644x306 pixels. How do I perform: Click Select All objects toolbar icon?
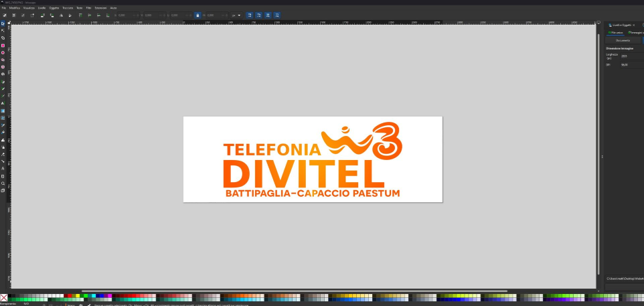(x=5, y=15)
